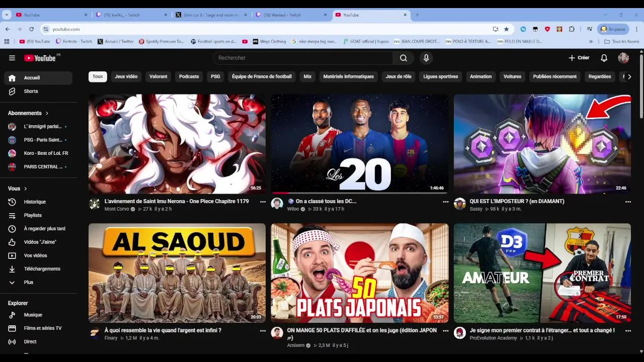This screenshot has height=362, width=644.
Task: Go to Accueil in the sidebar
Action: point(38,78)
